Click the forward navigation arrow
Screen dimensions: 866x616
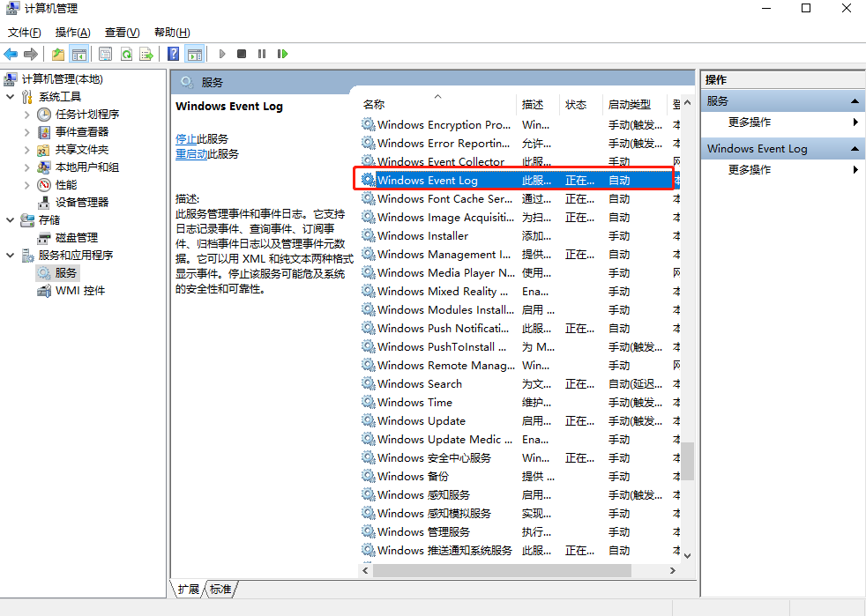(31, 54)
